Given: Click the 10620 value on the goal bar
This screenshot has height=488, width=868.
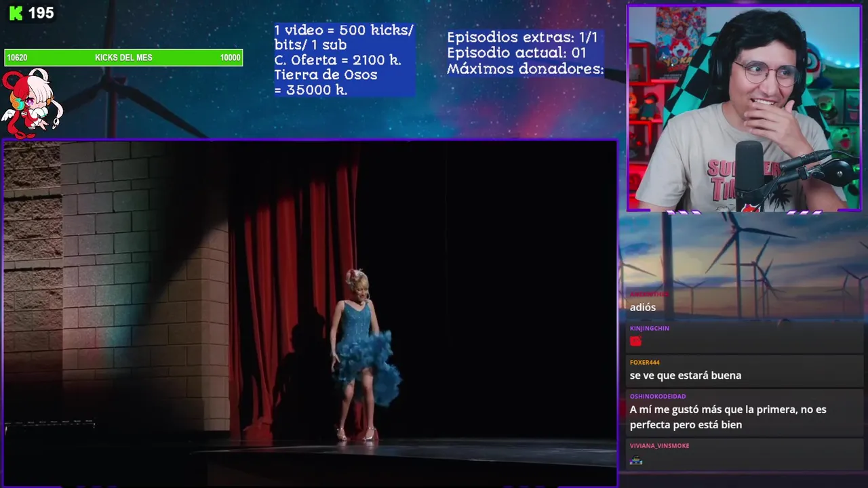Looking at the screenshot, I should point(17,58).
